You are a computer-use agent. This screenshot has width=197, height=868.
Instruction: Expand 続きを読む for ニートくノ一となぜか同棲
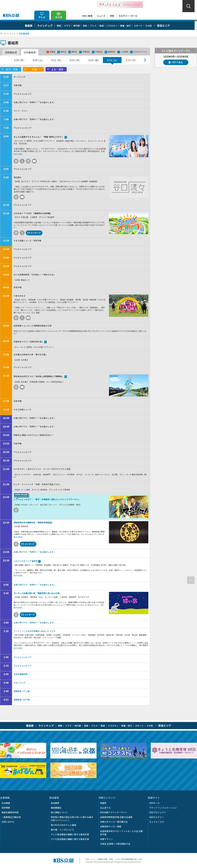pos(18,648)
